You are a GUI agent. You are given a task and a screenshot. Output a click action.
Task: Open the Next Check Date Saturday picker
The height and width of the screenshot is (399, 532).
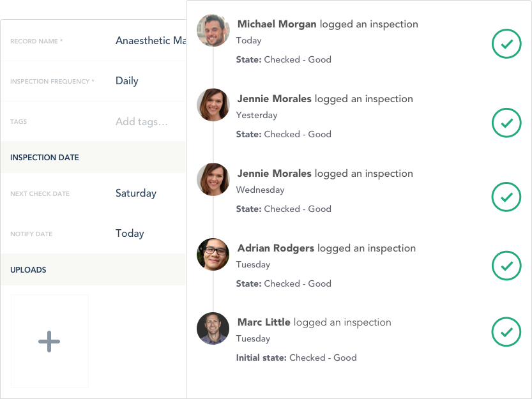[136, 193]
